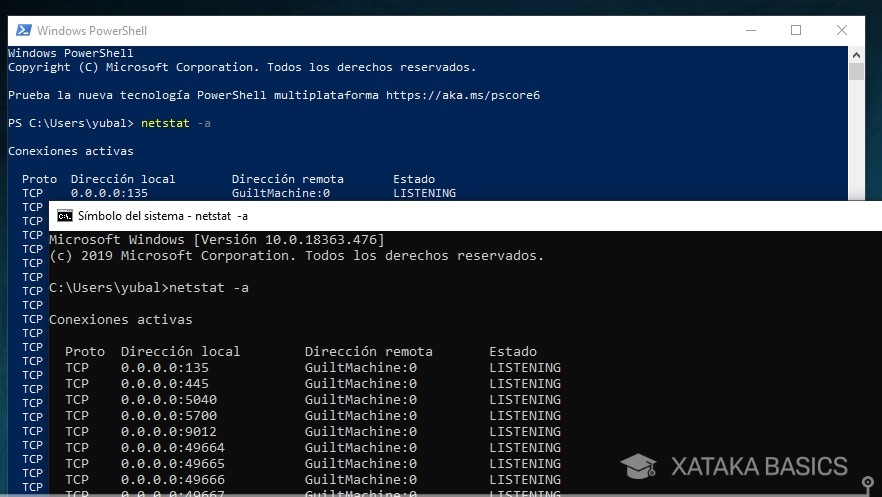Click the PowerShell vertical scrollbar thumb
This screenshot has height=497, width=882.
coord(856,72)
